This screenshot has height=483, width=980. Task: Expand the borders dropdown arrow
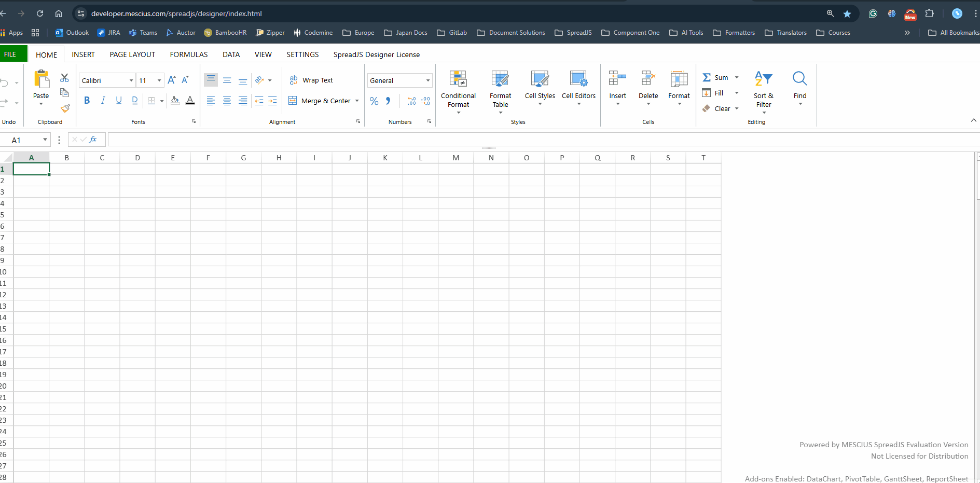click(x=162, y=101)
